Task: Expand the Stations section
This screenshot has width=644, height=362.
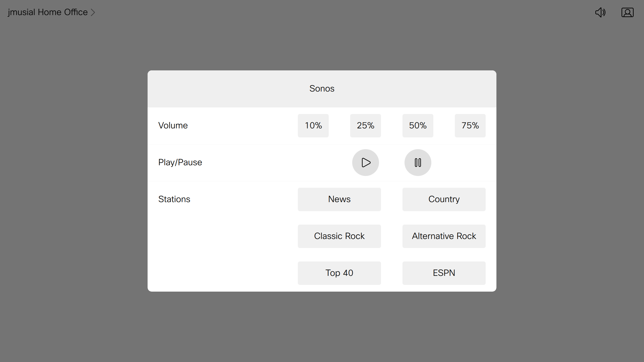Action: click(x=174, y=199)
